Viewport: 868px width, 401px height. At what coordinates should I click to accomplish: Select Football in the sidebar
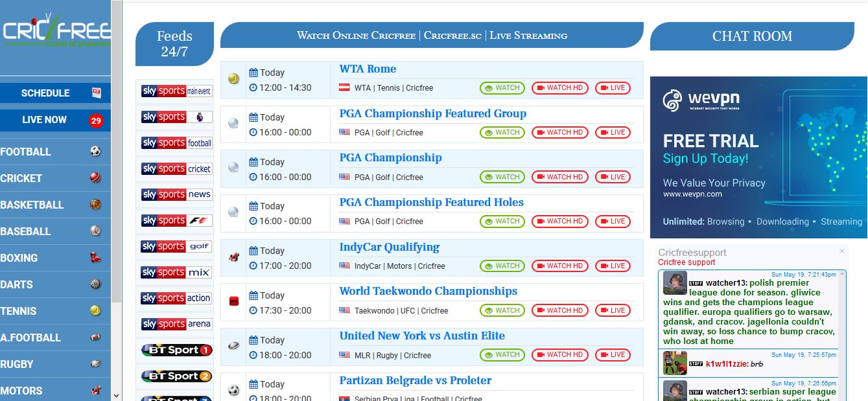[55, 152]
